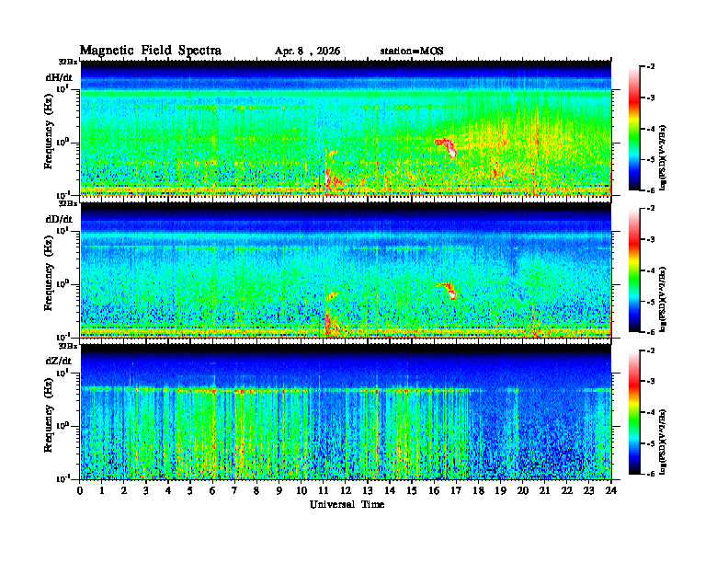Viewport: 728px width, 563px height.
Task: Click the "Universal Time" axis label
Action: point(347,504)
